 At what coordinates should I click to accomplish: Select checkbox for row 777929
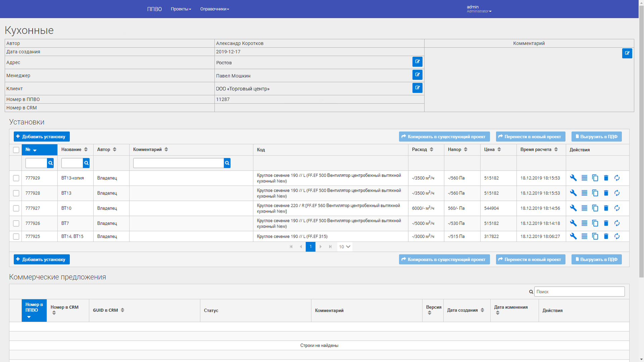point(16,178)
